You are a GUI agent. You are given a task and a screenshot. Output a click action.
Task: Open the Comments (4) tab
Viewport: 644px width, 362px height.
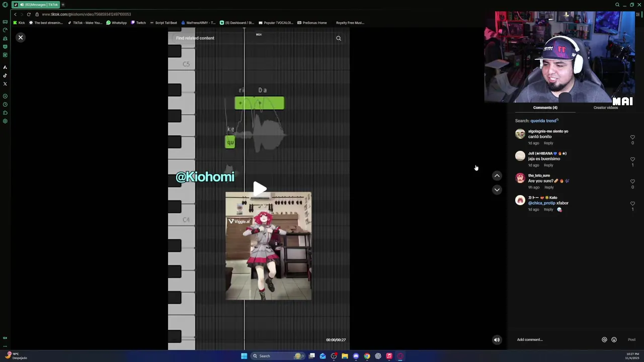click(x=545, y=108)
